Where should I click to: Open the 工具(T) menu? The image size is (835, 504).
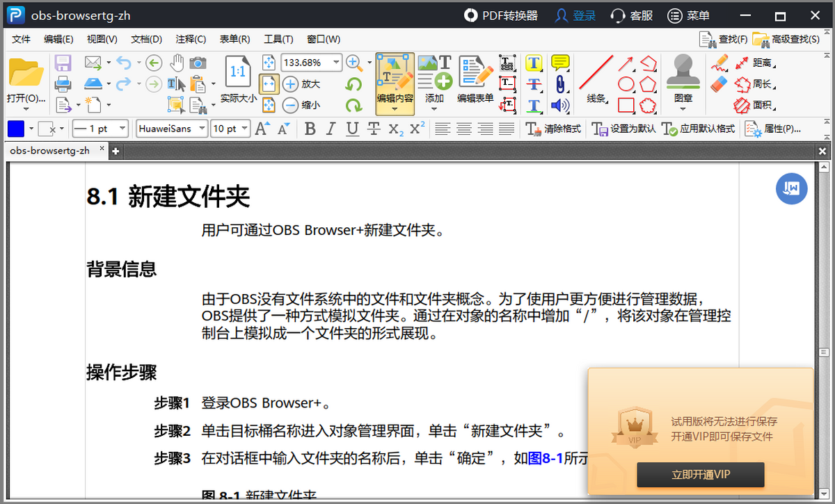(278, 39)
